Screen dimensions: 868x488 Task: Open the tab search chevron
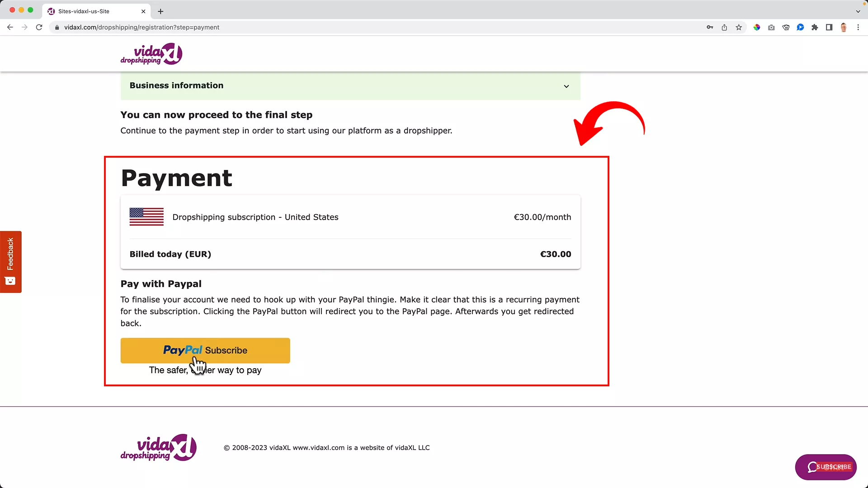point(858,11)
